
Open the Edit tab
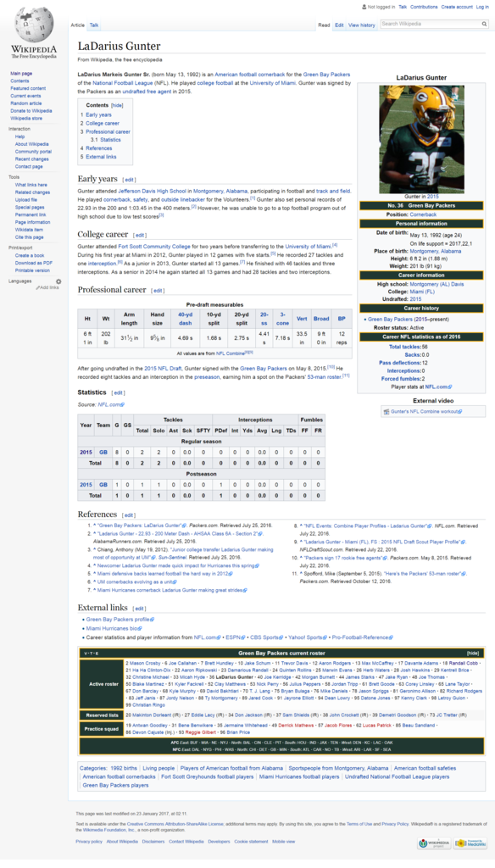click(339, 25)
